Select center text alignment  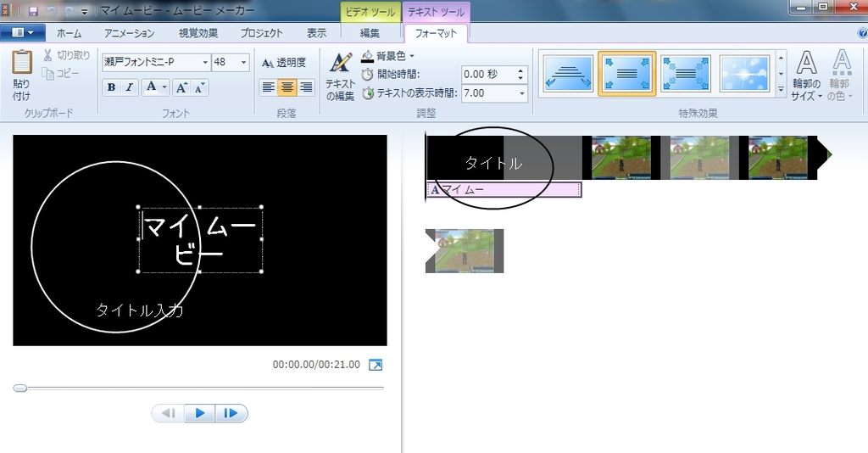coord(287,87)
